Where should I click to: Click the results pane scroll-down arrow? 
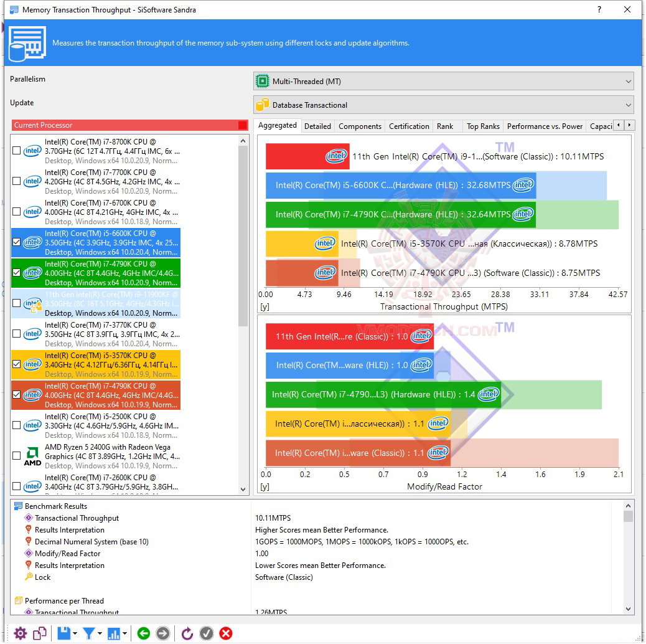point(629,609)
